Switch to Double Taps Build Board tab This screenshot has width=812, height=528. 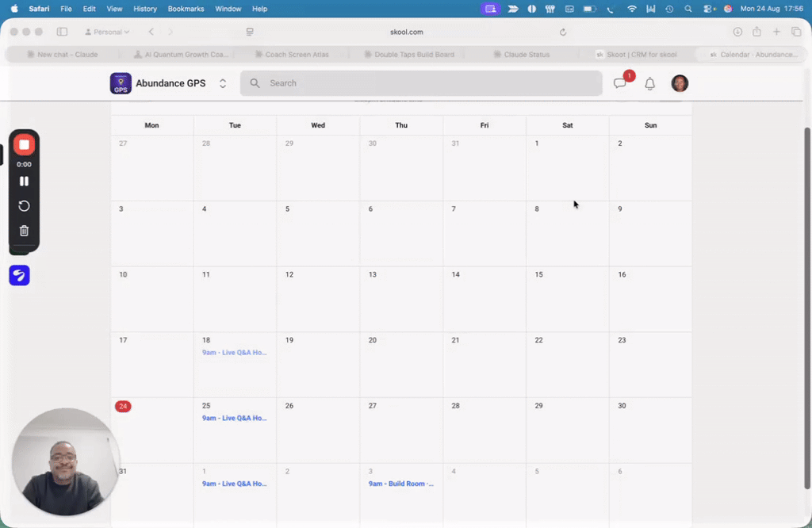[x=409, y=55]
